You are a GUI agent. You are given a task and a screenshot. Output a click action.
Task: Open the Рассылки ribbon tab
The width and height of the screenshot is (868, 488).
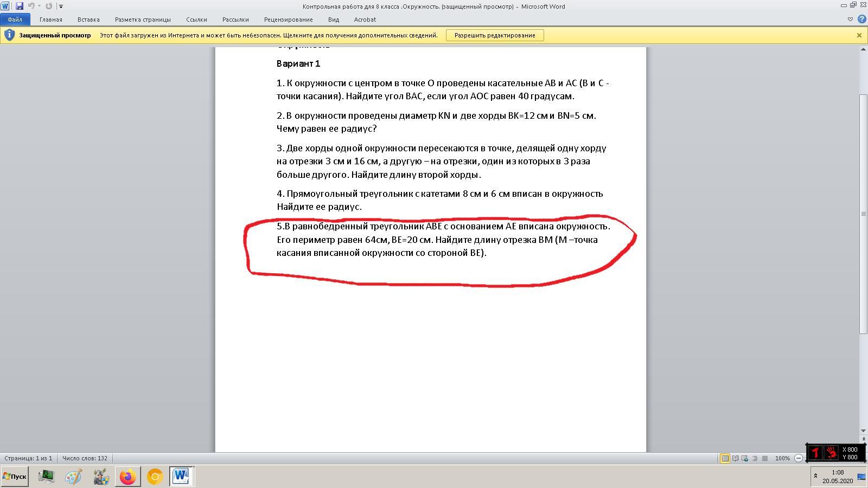pyautogui.click(x=235, y=20)
